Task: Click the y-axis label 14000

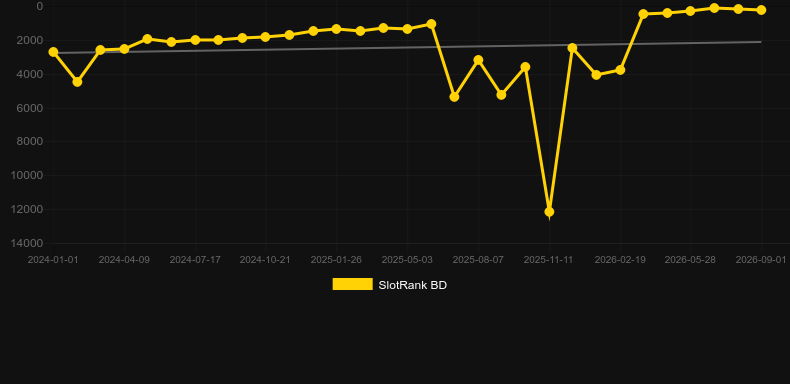Action: click(27, 243)
